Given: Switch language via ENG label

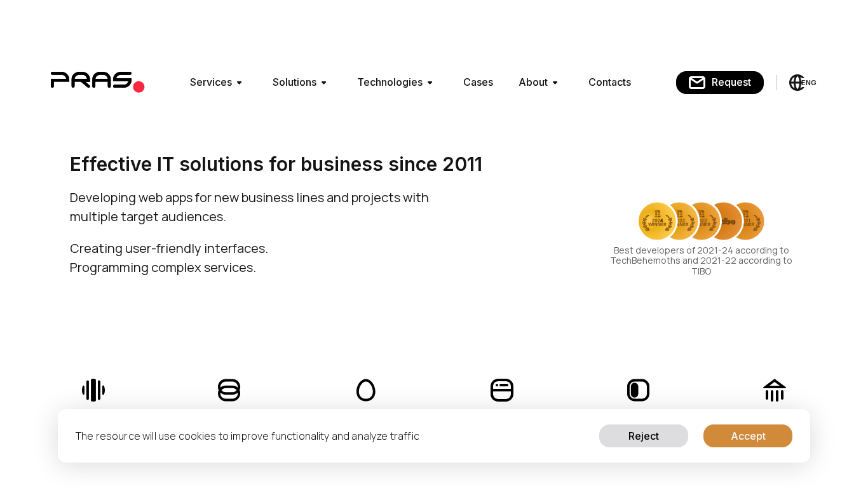Looking at the screenshot, I should click(x=809, y=83).
